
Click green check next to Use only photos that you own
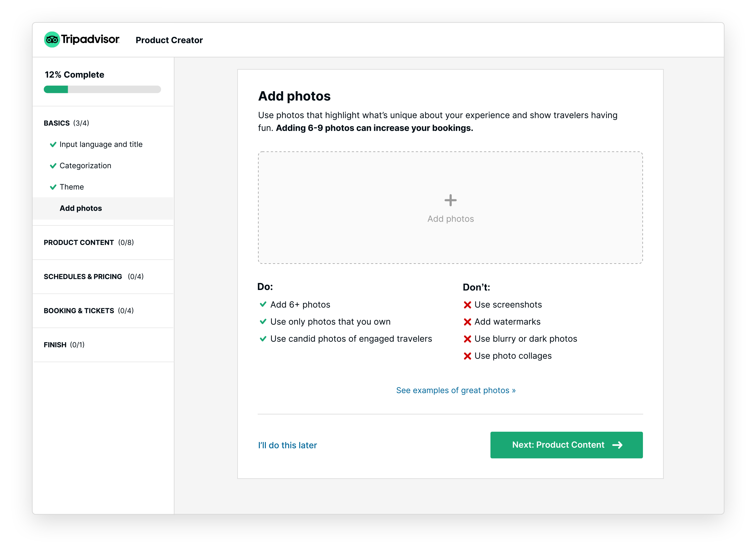(x=263, y=322)
